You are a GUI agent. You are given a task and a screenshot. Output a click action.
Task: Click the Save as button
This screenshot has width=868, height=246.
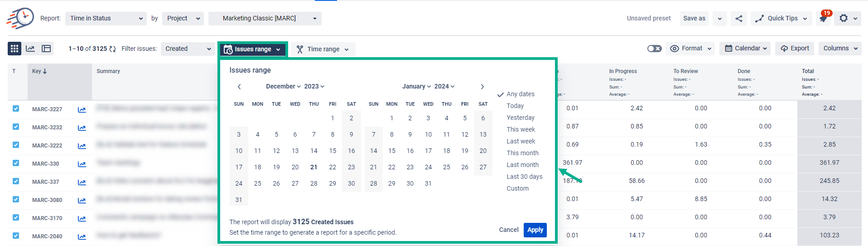(x=694, y=19)
